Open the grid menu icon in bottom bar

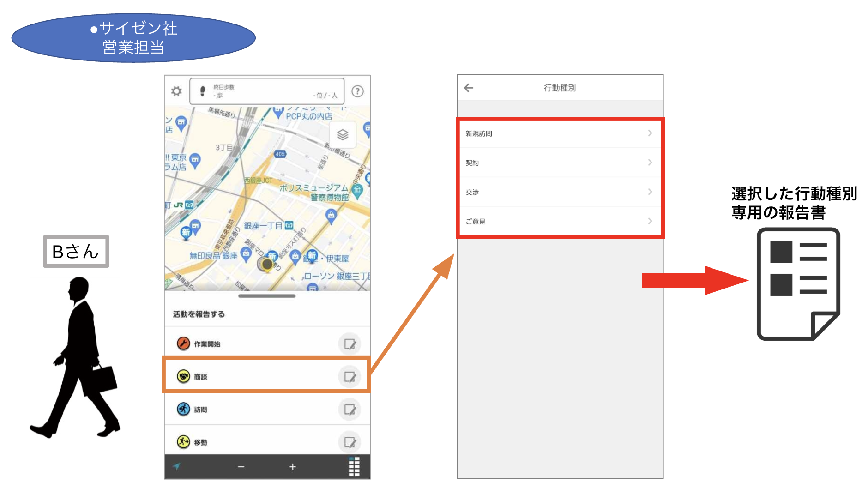pos(354,467)
